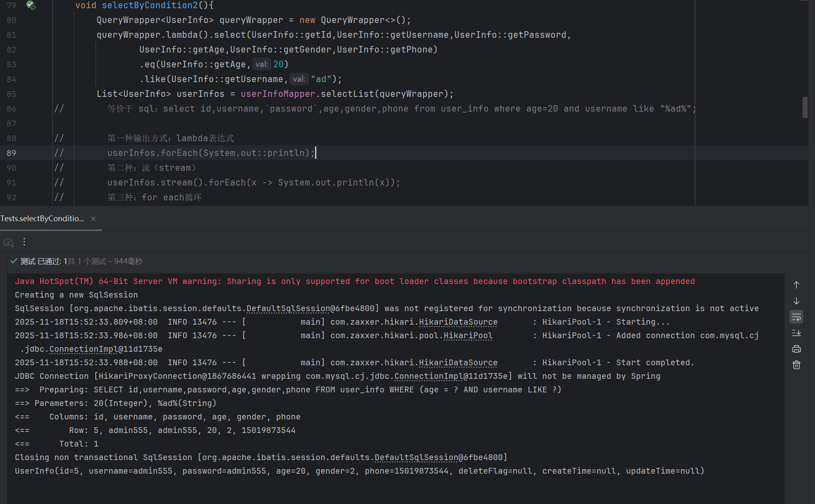Viewport: 815px width, 504px height.
Task: Open the three-dot more options menu
Action: 24,242
